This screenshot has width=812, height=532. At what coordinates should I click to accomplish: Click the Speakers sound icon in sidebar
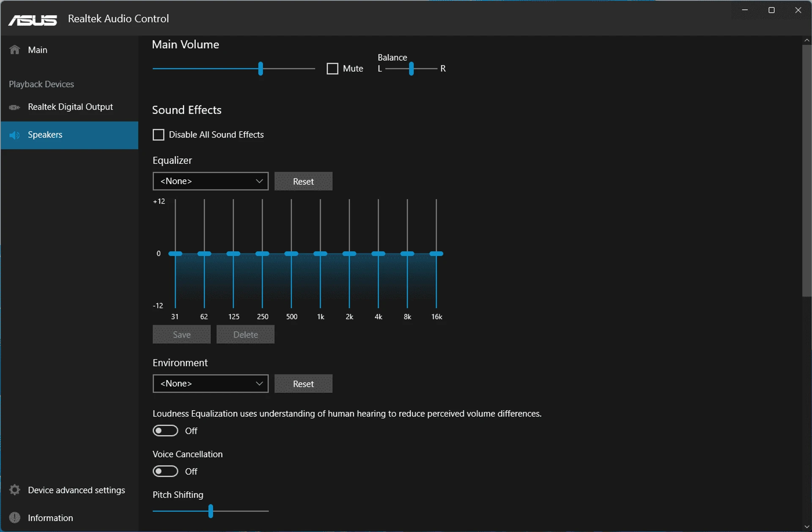click(15, 135)
